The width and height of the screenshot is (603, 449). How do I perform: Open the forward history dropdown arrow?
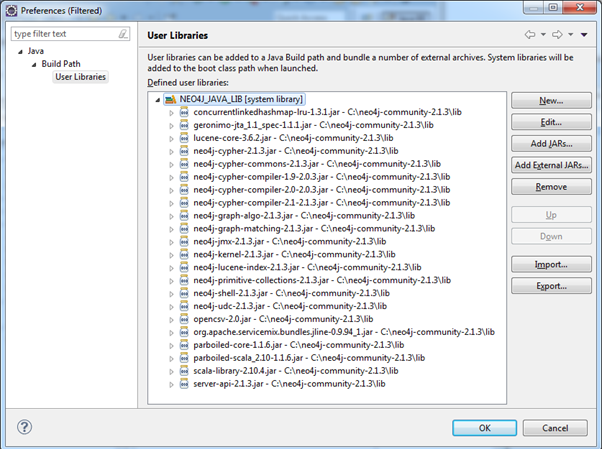point(571,35)
